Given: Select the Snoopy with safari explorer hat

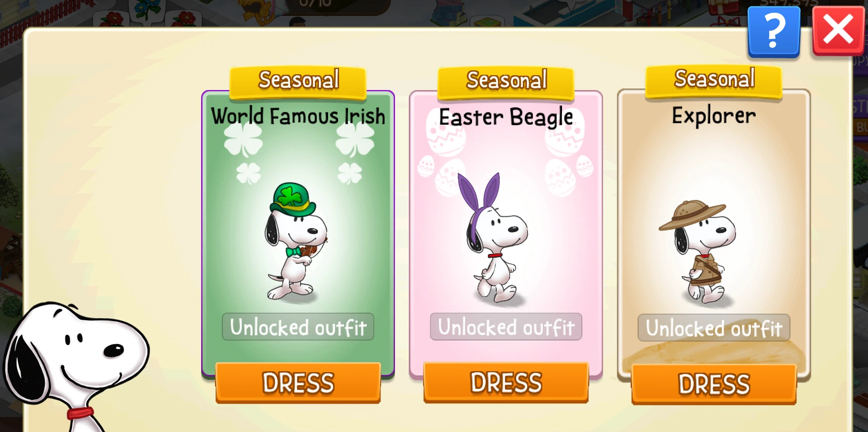Looking at the screenshot, I should [698, 252].
